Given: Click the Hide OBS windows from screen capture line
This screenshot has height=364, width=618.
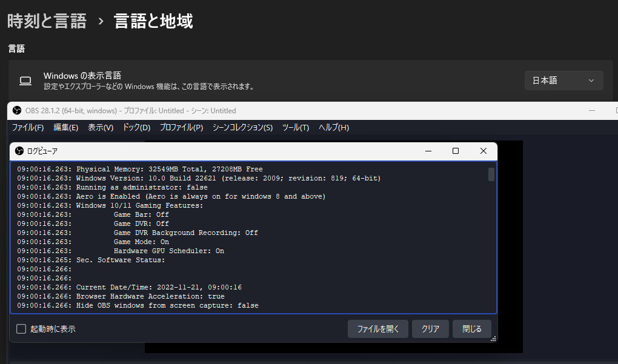Looking at the screenshot, I should coord(138,305).
